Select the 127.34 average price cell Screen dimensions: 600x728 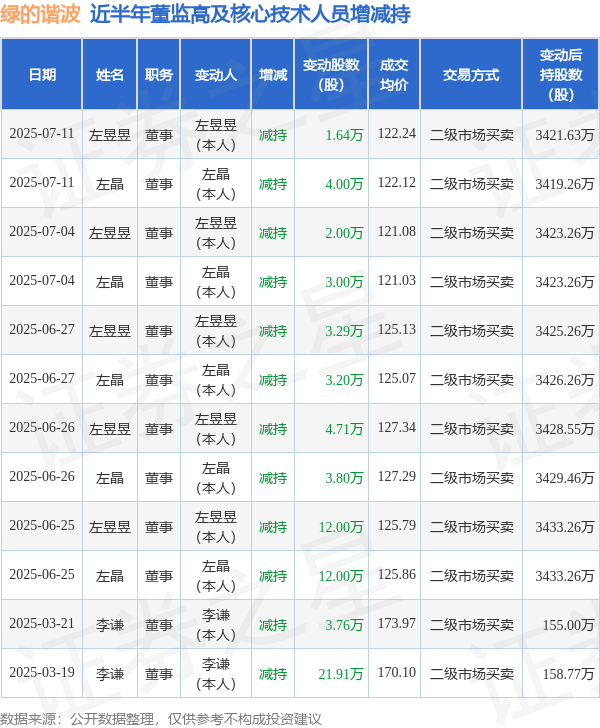point(397,428)
